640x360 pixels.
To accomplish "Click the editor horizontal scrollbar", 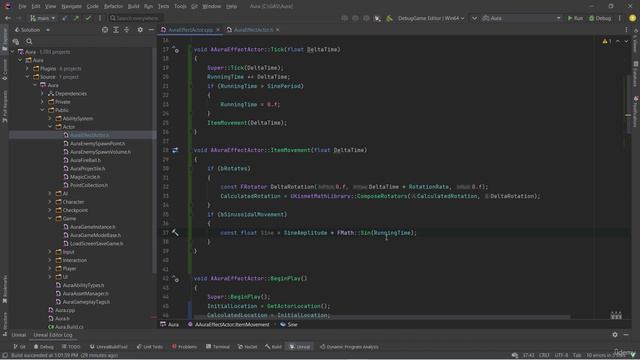I will click(x=382, y=317).
